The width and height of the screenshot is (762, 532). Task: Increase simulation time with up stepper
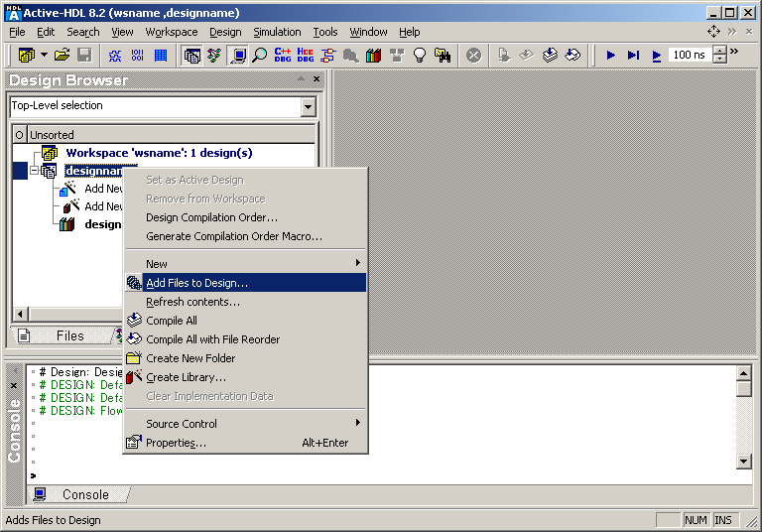coord(719,50)
